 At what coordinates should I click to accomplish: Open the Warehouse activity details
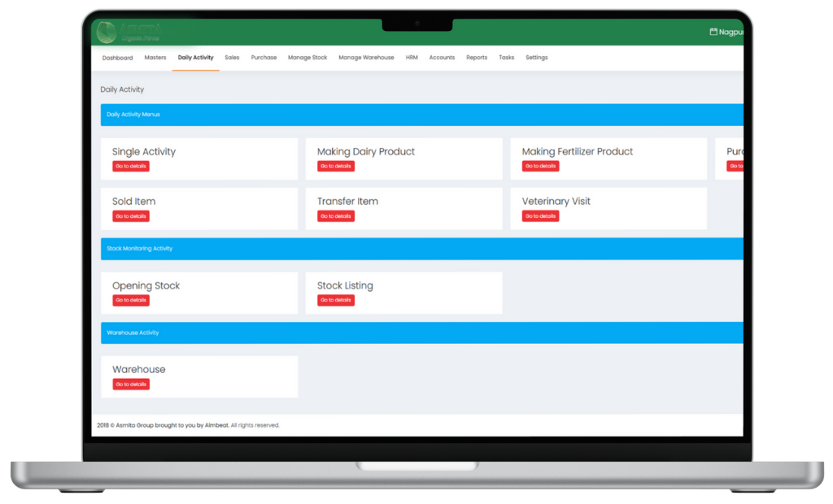[x=129, y=384]
